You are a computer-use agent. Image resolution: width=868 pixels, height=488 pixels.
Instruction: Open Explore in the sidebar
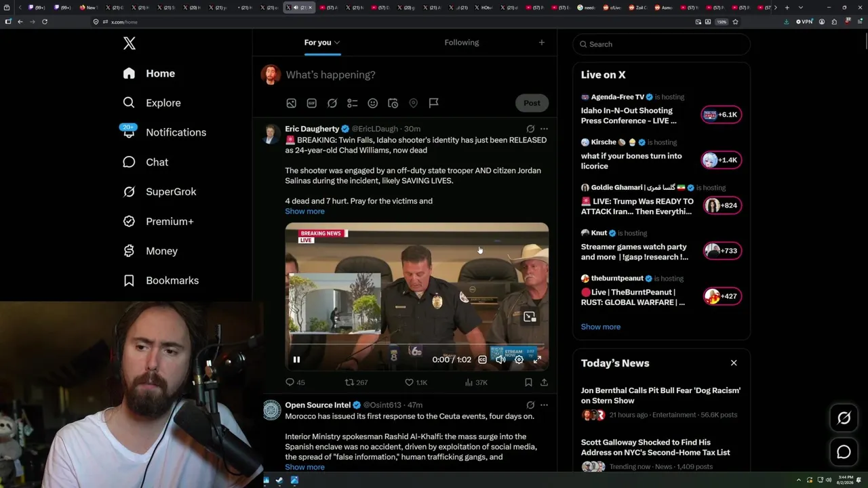(x=152, y=103)
